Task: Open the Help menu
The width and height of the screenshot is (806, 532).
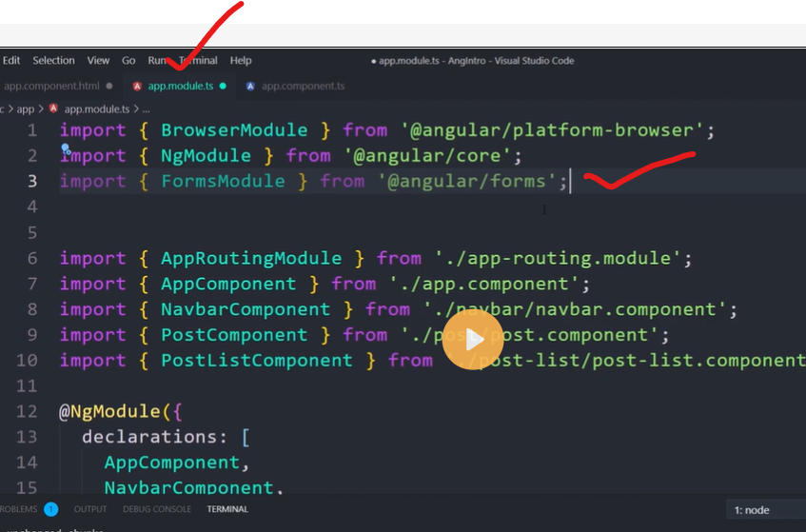Action: (241, 60)
